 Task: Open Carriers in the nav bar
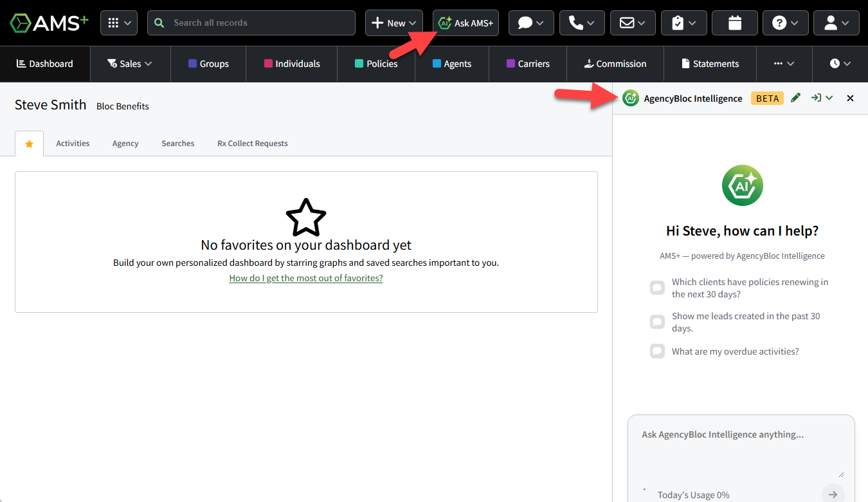[x=528, y=64]
